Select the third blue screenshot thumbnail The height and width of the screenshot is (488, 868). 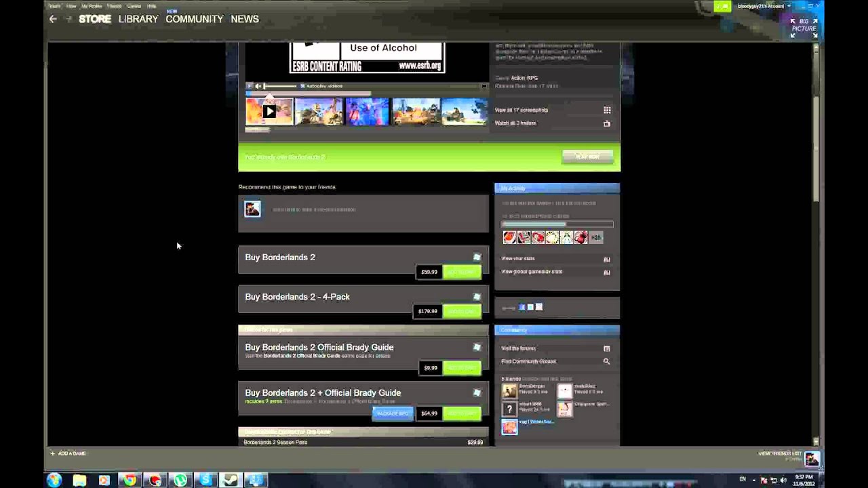point(367,112)
